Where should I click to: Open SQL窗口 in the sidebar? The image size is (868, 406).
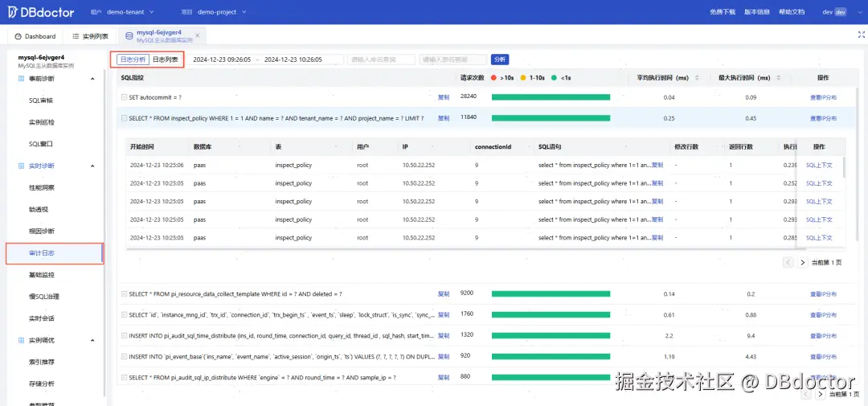tap(41, 143)
